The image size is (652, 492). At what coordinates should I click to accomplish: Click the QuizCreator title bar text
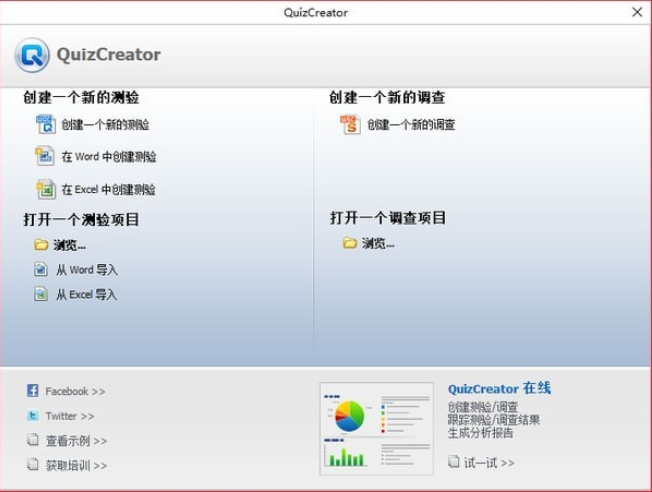coord(316,12)
